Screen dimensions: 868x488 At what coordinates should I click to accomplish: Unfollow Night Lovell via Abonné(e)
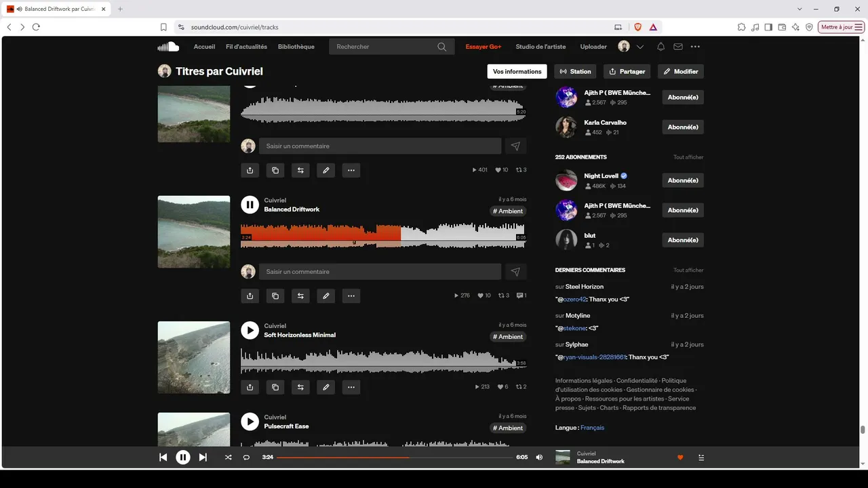(683, 180)
